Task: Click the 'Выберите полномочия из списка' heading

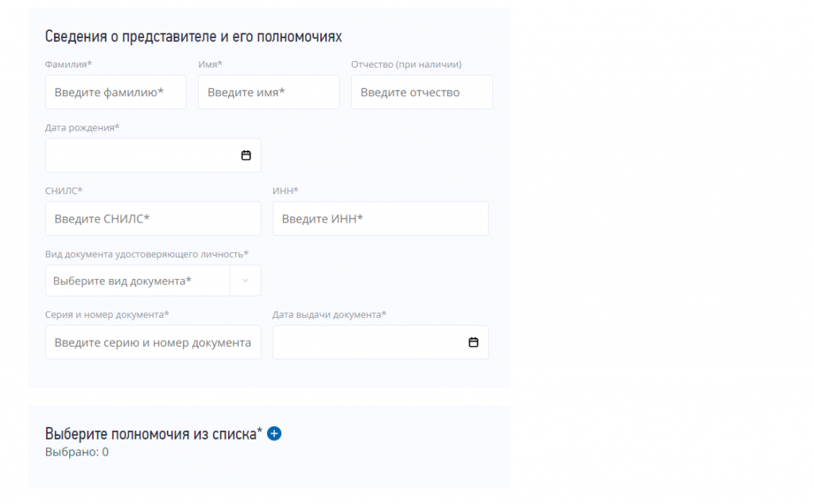Action: pos(153,433)
